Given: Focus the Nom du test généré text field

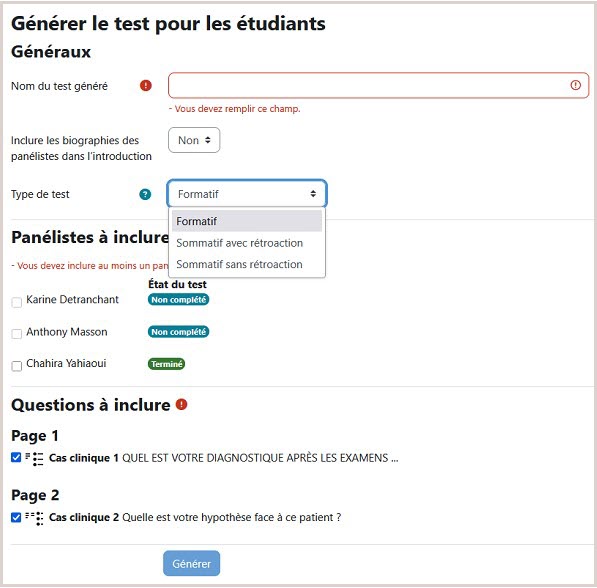Looking at the screenshot, I should (378, 85).
